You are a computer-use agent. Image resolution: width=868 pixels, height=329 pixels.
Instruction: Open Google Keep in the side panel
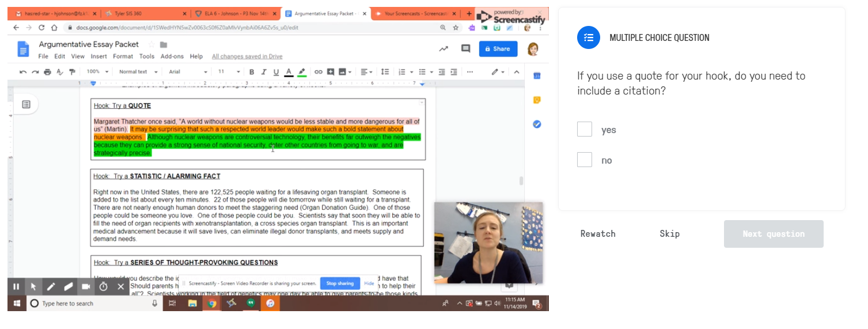tap(537, 100)
